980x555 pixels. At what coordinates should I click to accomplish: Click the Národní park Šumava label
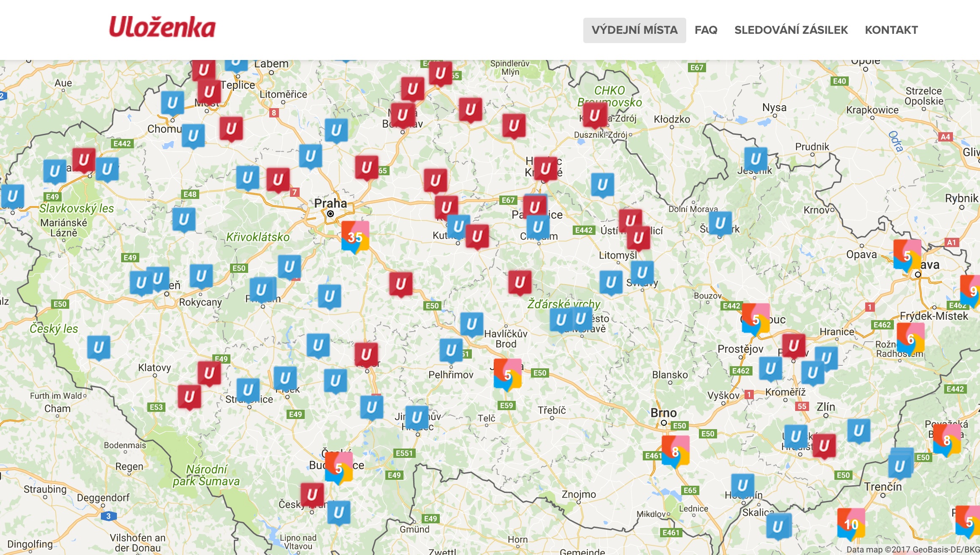(x=206, y=475)
